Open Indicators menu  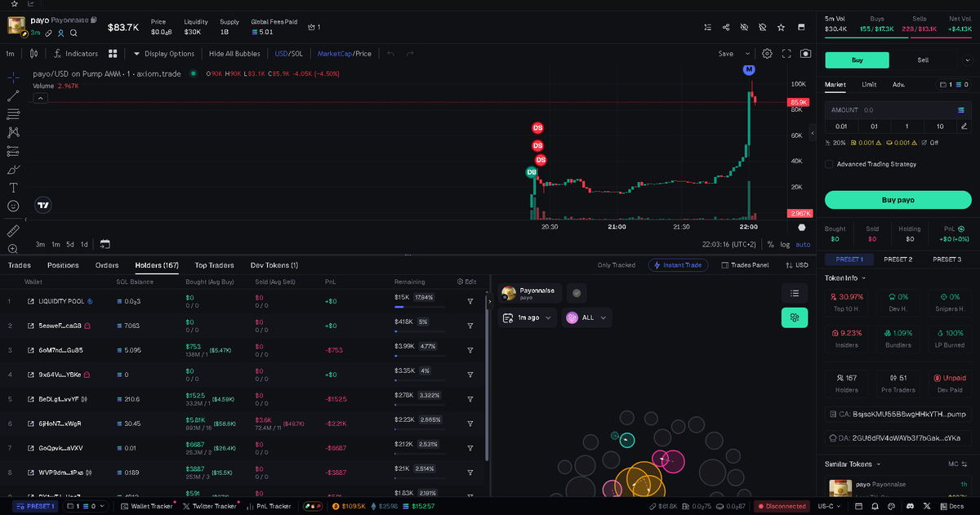76,54
